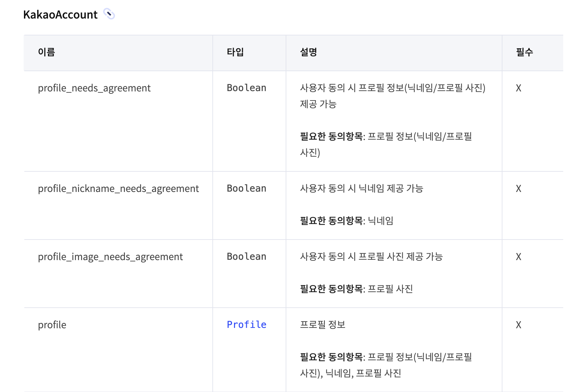The height and width of the screenshot is (392, 572).
Task: Click Boolean type in profile_needs_agreement row
Action: coord(246,88)
